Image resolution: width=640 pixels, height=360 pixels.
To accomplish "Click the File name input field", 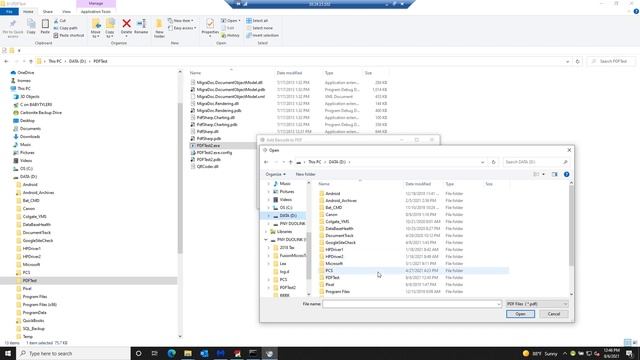I will coord(411,304).
